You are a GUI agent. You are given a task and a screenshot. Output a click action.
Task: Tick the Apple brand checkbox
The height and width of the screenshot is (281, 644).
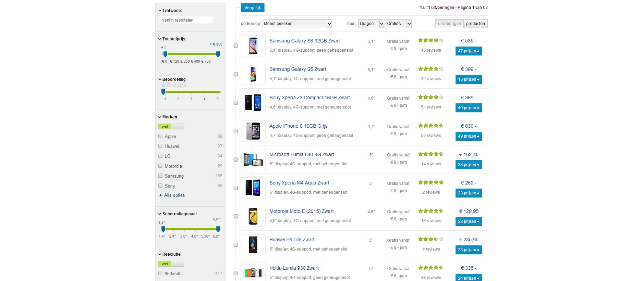160,136
